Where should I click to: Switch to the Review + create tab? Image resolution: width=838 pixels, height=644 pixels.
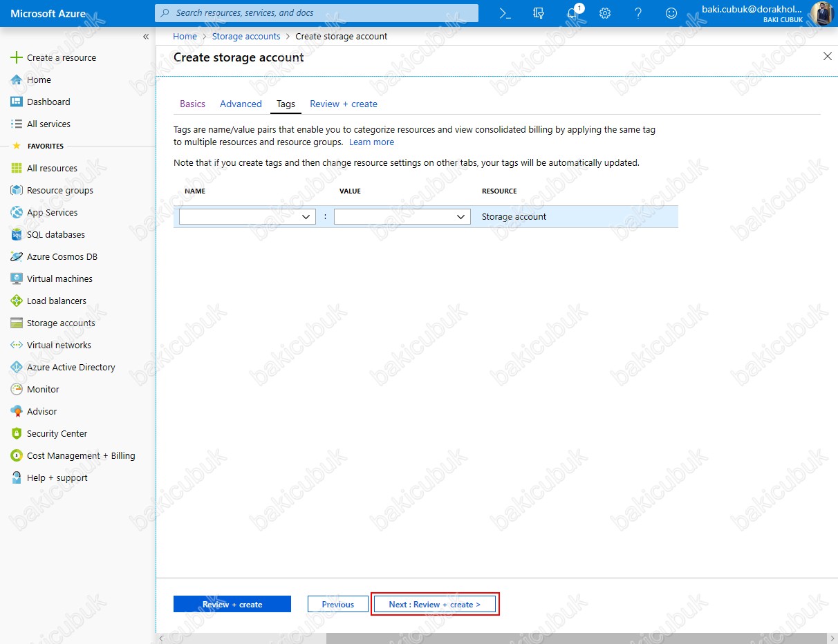click(x=344, y=104)
